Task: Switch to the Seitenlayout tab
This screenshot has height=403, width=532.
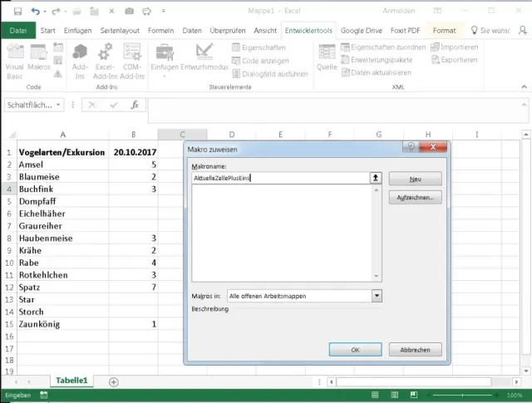Action: pyautogui.click(x=121, y=31)
